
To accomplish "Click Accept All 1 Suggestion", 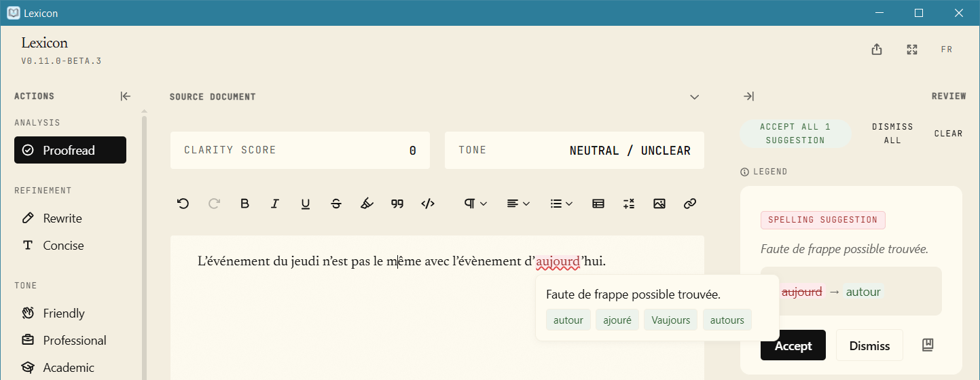I will [x=795, y=134].
